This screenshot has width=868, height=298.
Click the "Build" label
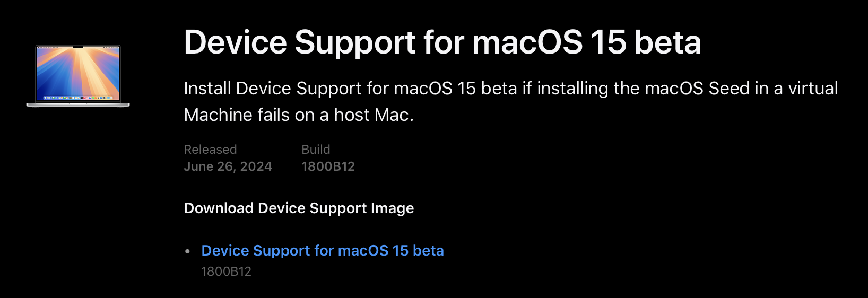click(316, 150)
